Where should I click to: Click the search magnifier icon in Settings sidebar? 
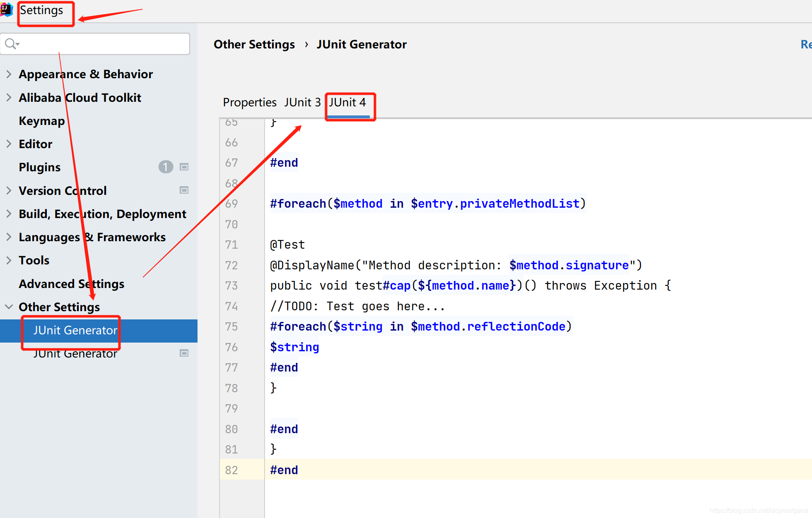11,43
